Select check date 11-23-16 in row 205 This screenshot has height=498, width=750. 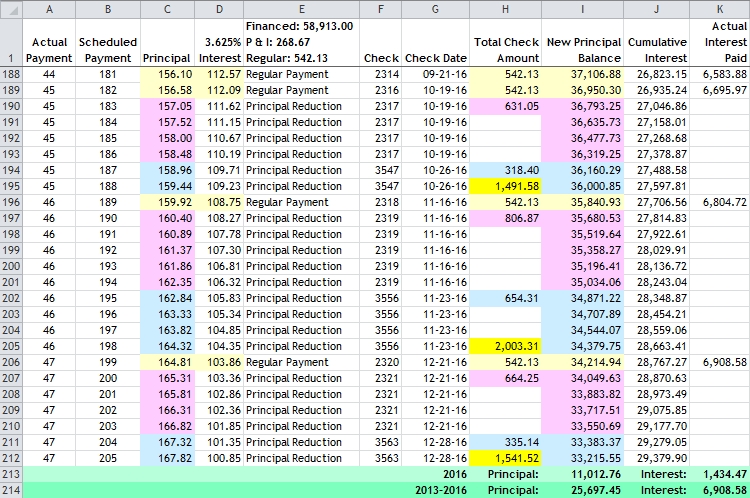point(436,346)
